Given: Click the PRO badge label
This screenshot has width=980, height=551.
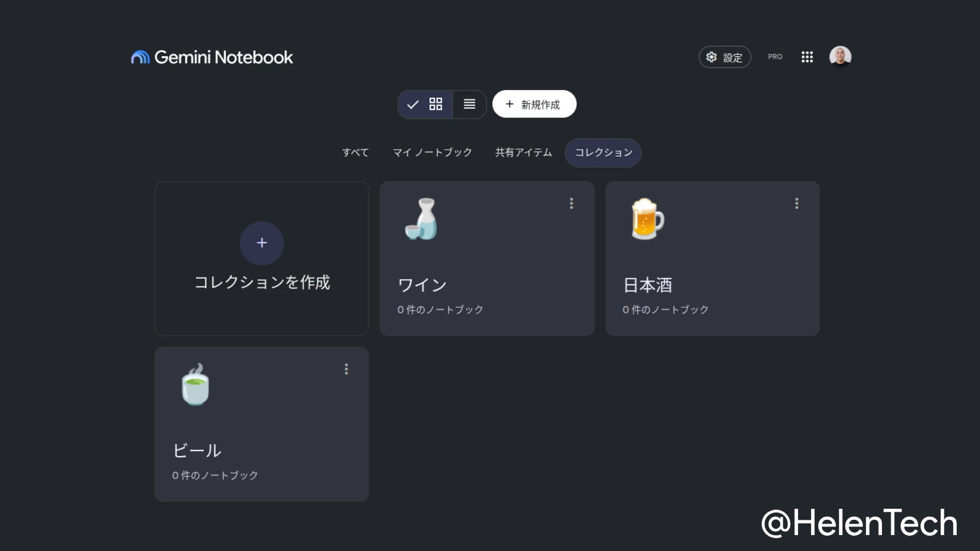Looking at the screenshot, I should (775, 57).
